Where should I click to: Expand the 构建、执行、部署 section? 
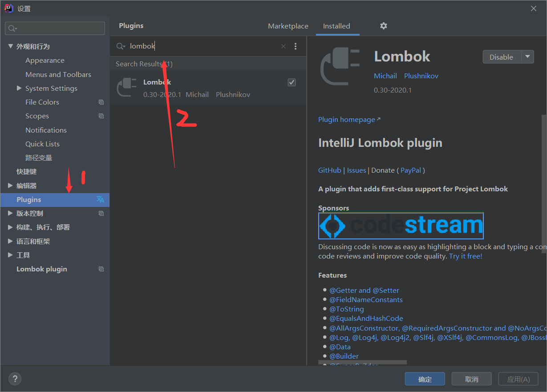(10, 227)
